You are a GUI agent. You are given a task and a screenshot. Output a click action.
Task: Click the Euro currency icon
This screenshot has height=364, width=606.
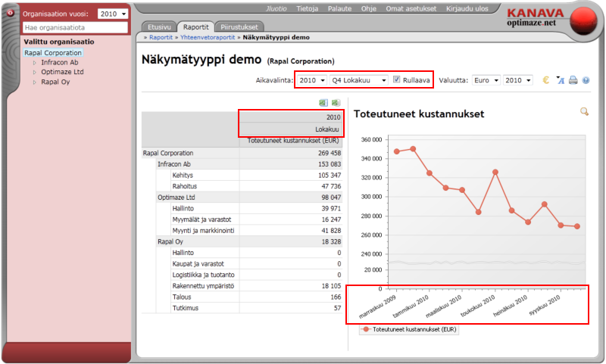tap(545, 79)
